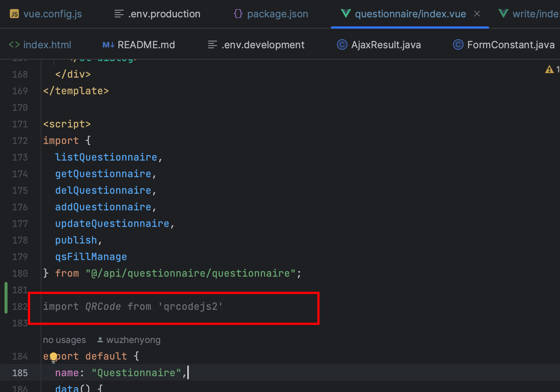Switch to the write/index tab

pyautogui.click(x=529, y=14)
